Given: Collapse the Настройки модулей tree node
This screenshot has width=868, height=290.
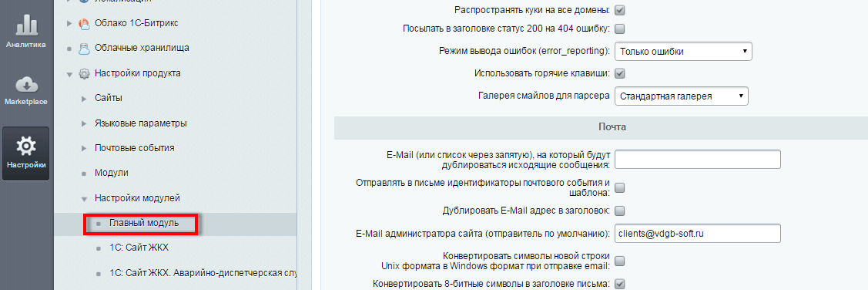Looking at the screenshot, I should coord(84,198).
